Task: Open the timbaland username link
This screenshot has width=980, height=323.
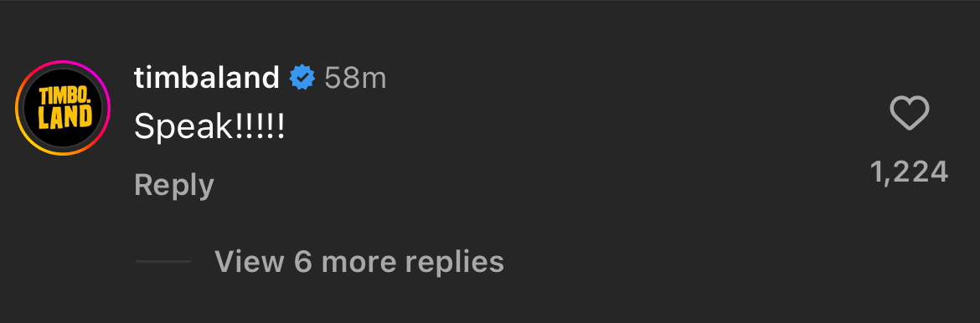Action: (206, 78)
